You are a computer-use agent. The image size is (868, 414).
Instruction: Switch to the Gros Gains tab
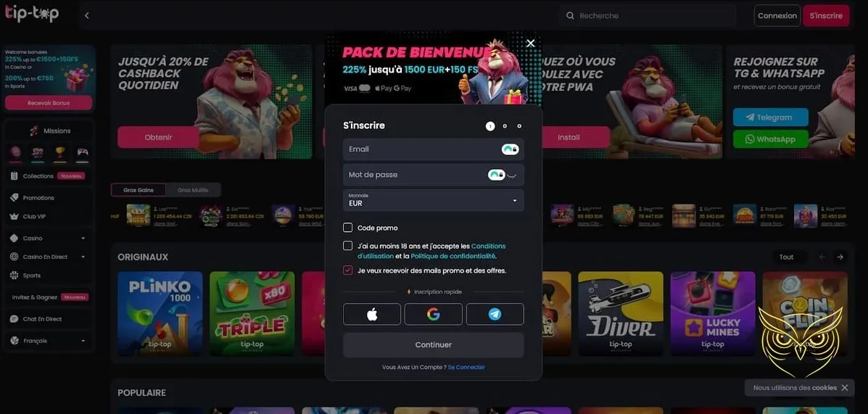[x=139, y=190]
